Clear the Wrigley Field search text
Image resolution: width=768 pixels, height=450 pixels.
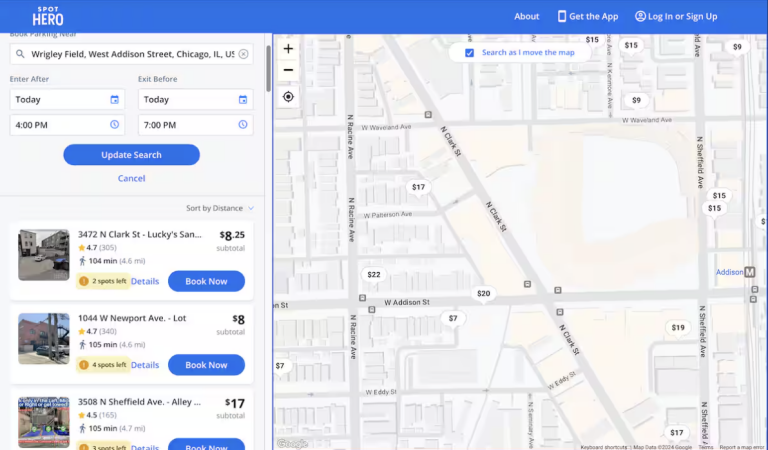point(243,54)
